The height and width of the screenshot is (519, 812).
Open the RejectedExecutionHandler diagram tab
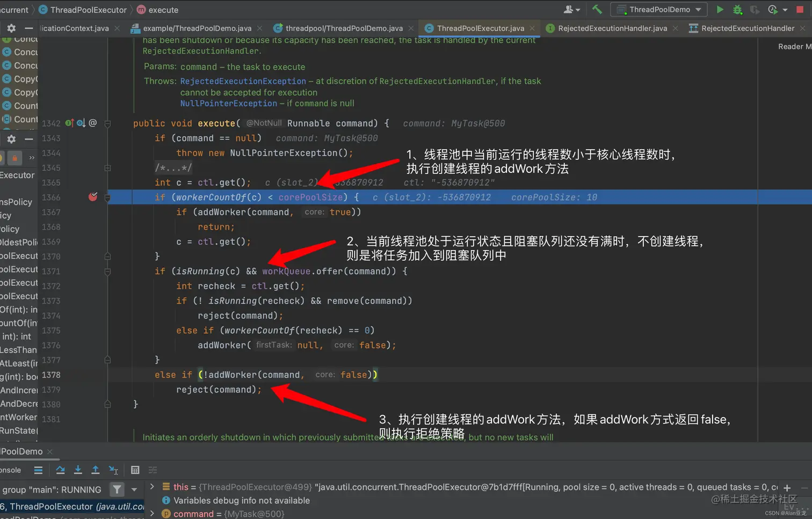tap(748, 28)
